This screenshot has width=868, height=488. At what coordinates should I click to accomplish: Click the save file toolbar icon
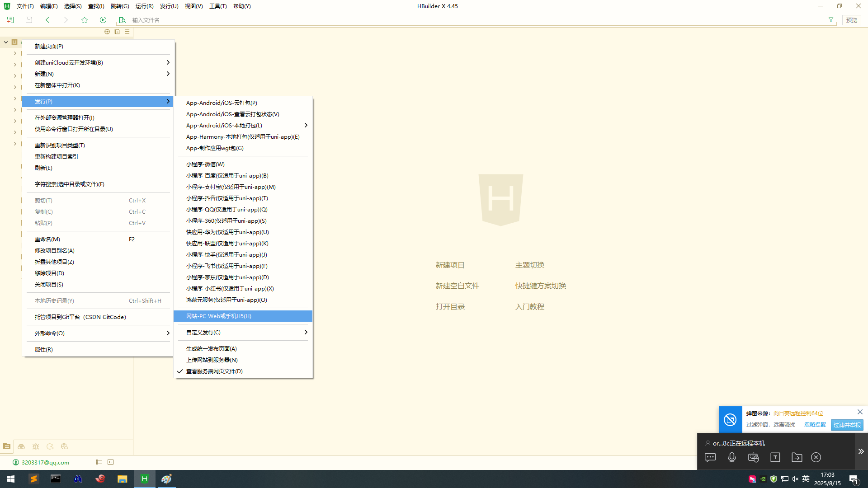coord(29,20)
